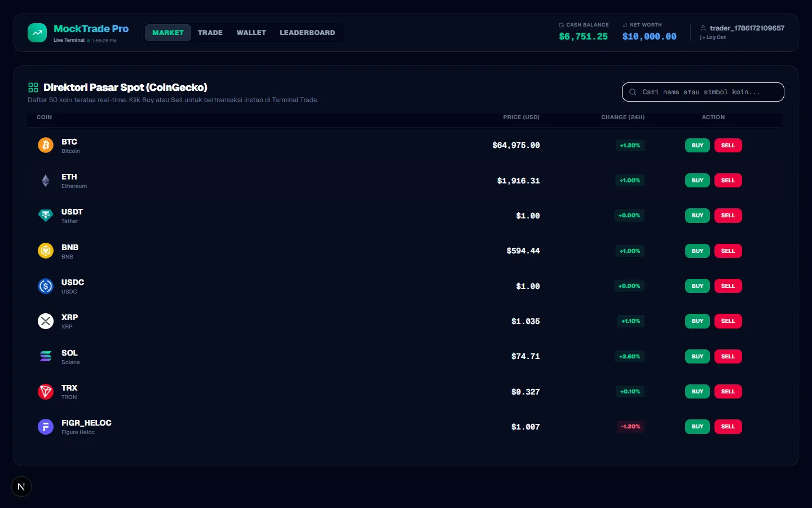Open the Leaderboard tab
This screenshot has height=508, width=812.
[x=307, y=33]
